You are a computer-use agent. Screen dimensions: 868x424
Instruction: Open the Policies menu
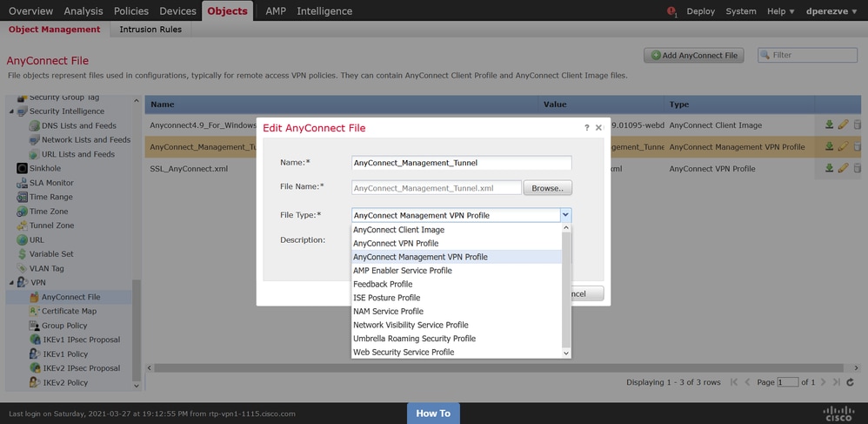(131, 11)
